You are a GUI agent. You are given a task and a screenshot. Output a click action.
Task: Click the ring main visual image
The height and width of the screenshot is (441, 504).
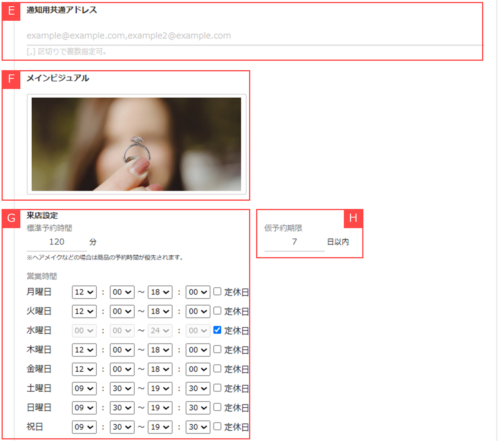point(136,144)
